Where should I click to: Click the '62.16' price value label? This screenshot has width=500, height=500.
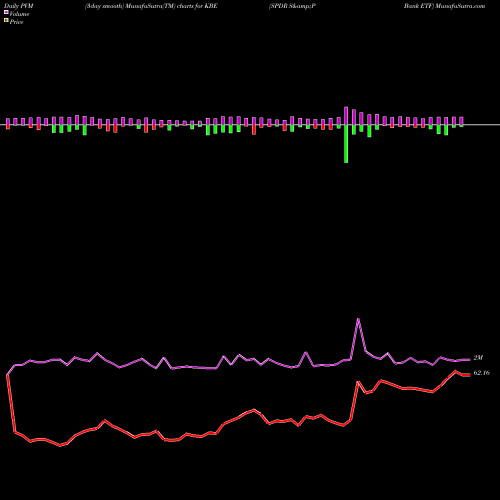pos(481,373)
